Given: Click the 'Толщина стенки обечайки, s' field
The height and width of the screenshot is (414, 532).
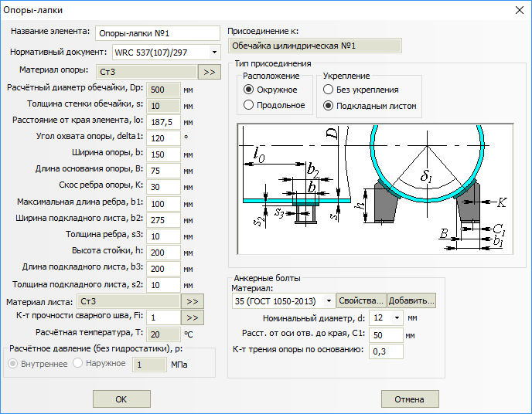Looking at the screenshot, I should click(163, 106).
